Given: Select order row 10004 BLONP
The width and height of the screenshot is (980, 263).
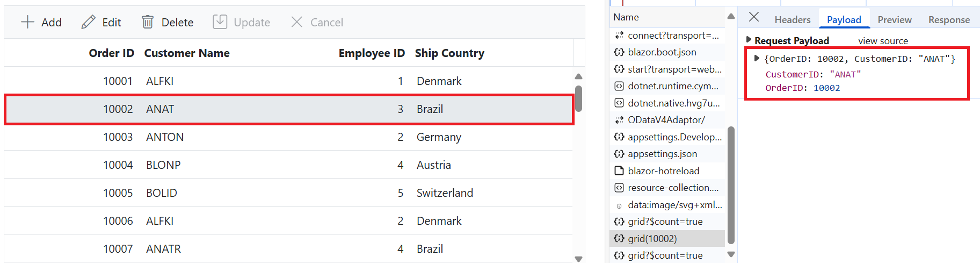Looking at the screenshot, I should [x=288, y=165].
